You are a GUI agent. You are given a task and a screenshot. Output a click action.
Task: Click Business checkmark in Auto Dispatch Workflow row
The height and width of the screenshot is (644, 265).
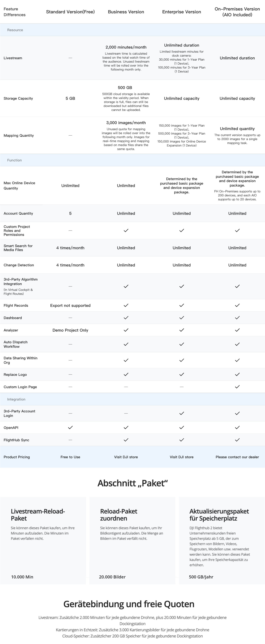point(126,344)
